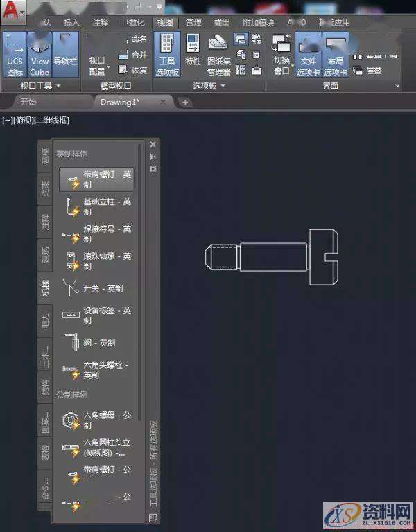Viewport: 416px width, 532px height.
Task: Open the AutoCAD application menu logo
Action: tap(12, 11)
